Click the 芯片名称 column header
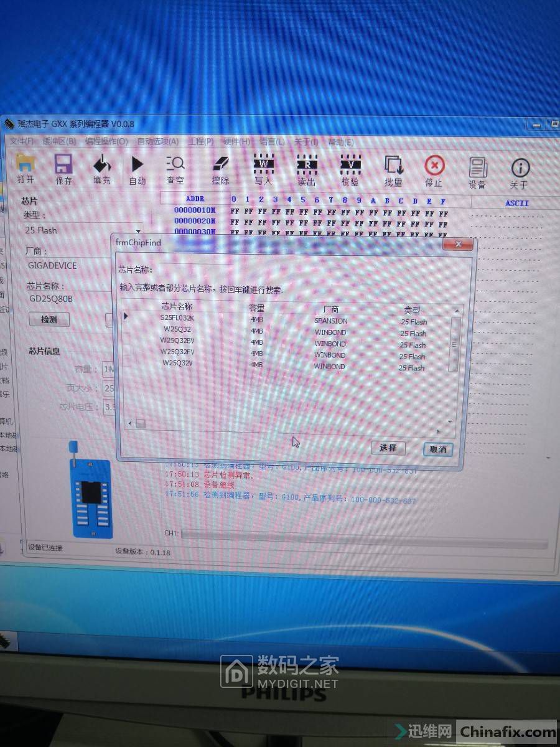560x747 pixels. click(177, 306)
